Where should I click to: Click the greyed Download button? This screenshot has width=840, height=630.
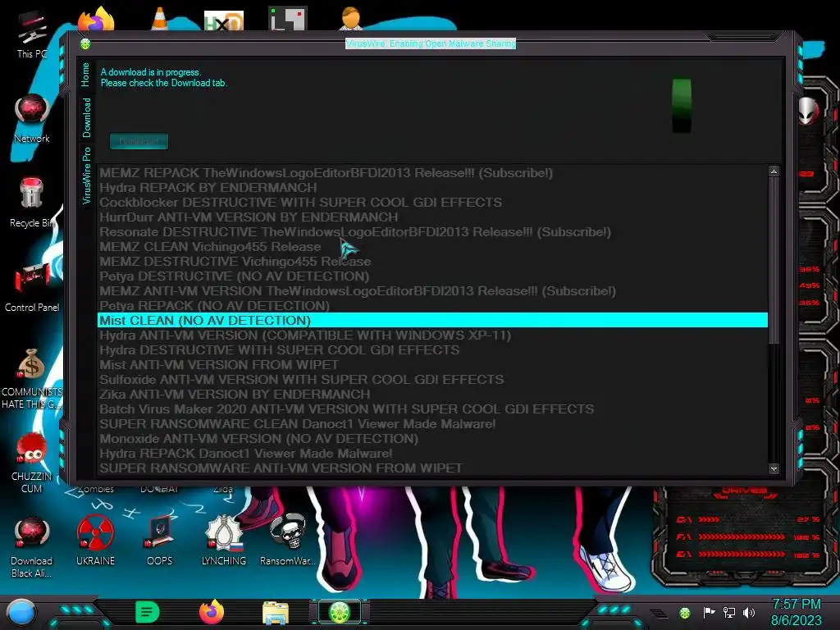[139, 141]
